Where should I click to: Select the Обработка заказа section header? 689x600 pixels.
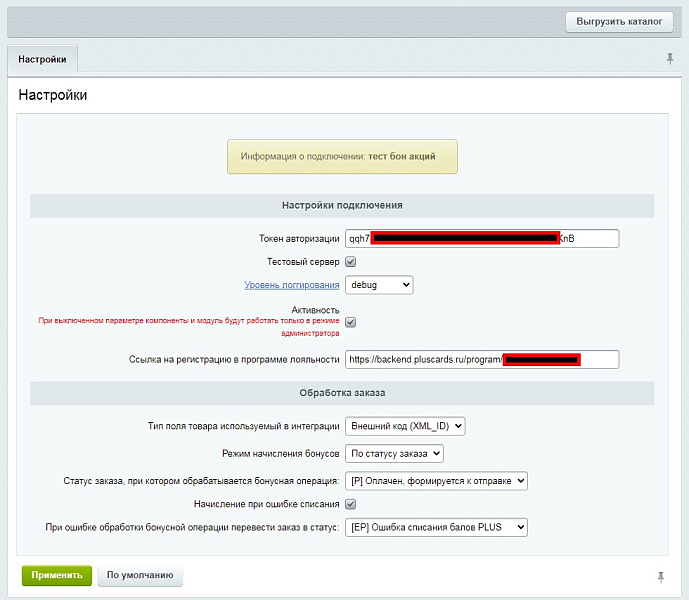(x=342, y=393)
